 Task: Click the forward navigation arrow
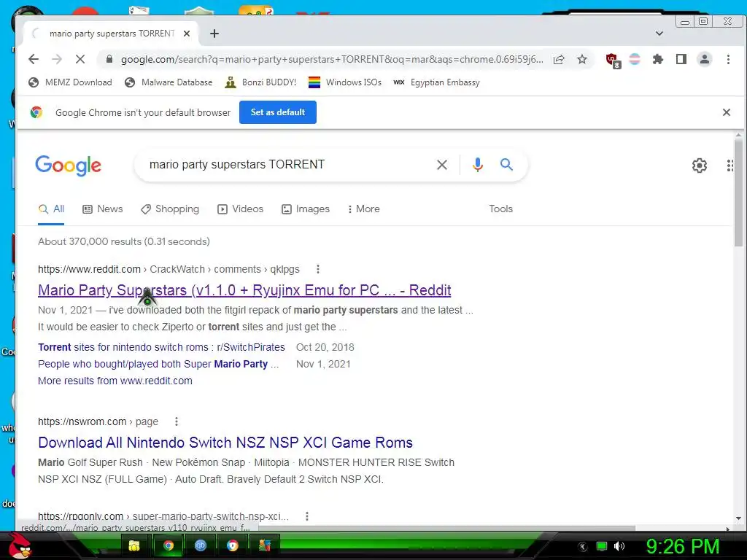[x=57, y=59]
